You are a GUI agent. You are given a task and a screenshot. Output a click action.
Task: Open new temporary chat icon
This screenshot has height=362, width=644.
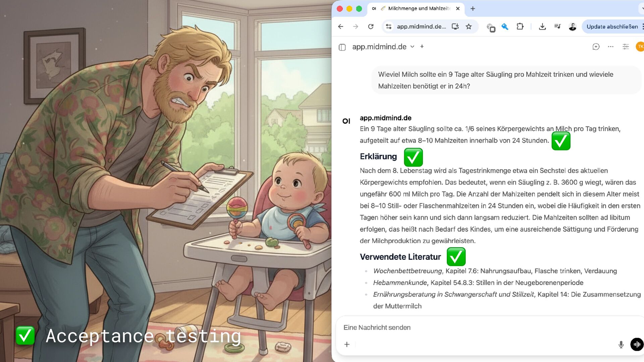tap(596, 47)
